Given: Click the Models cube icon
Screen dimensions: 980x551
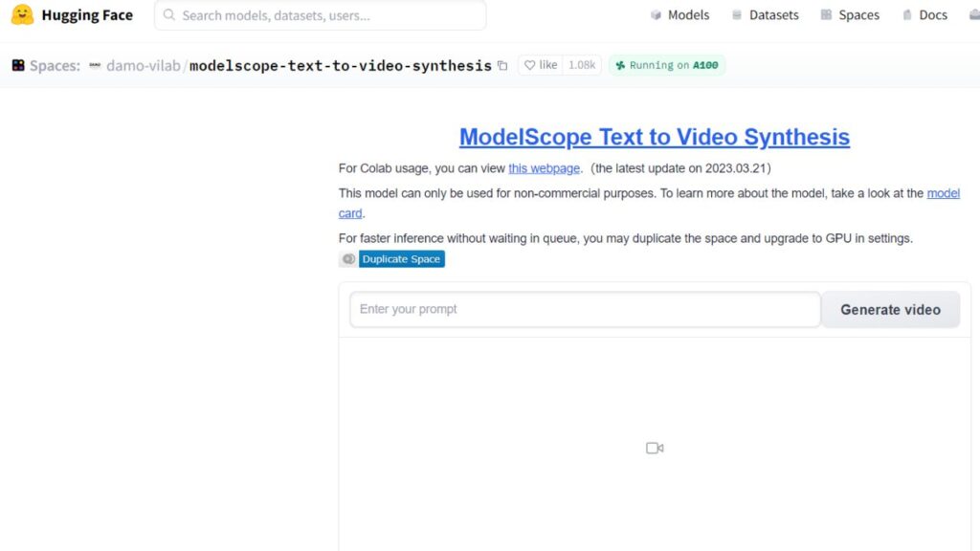Looking at the screenshot, I should pyautogui.click(x=656, y=15).
